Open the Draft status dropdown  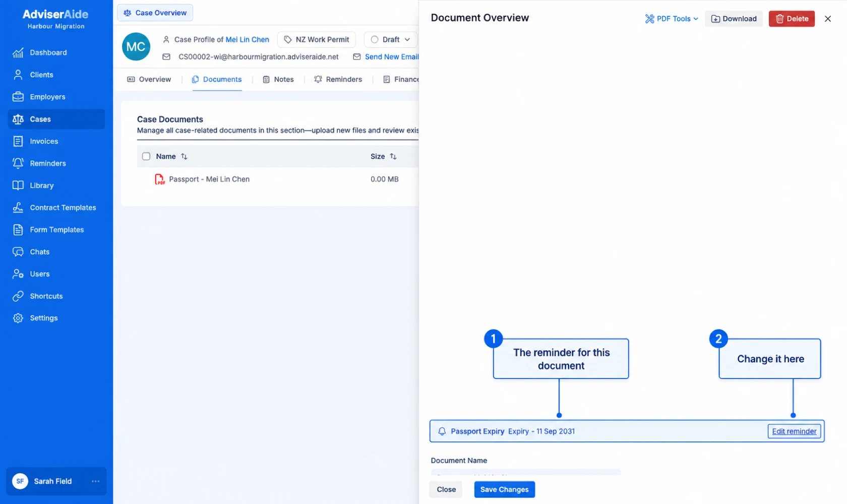pyautogui.click(x=391, y=39)
